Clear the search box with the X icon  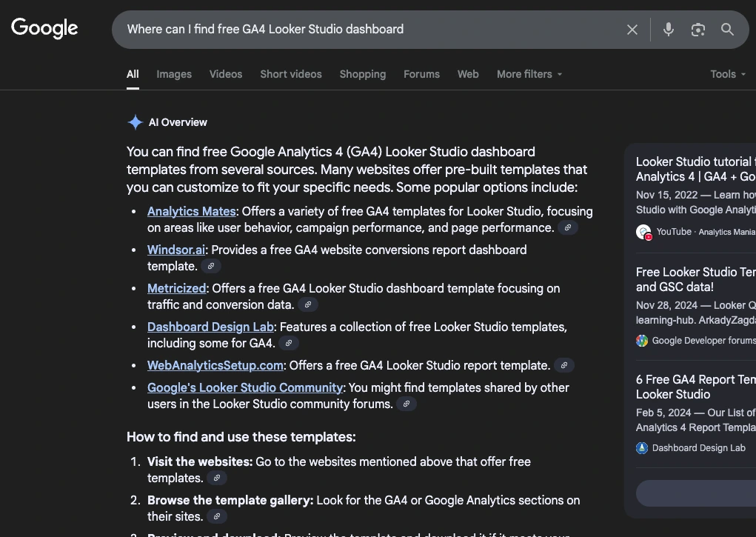click(x=632, y=30)
